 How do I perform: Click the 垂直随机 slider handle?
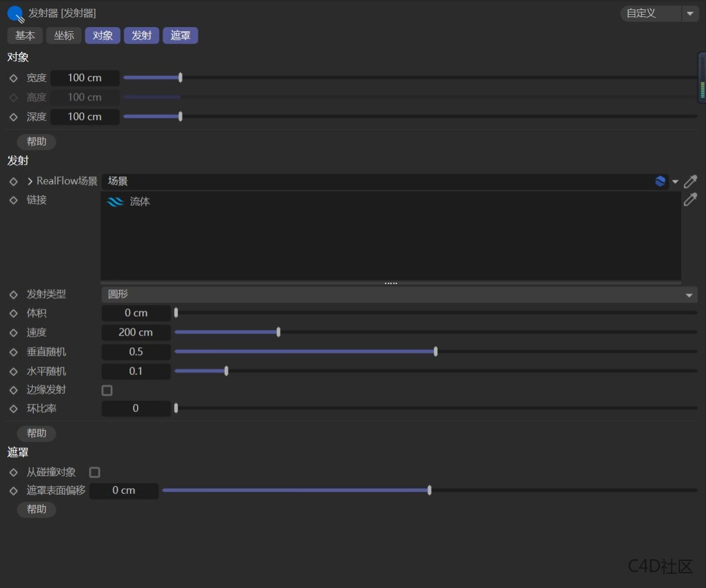coord(435,351)
